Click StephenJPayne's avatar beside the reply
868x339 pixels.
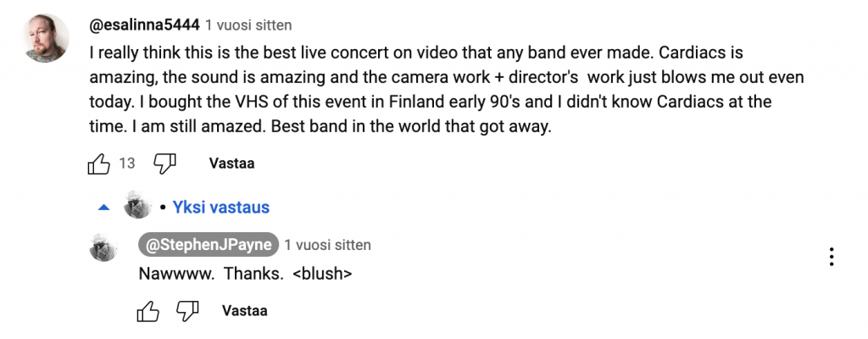click(x=103, y=247)
